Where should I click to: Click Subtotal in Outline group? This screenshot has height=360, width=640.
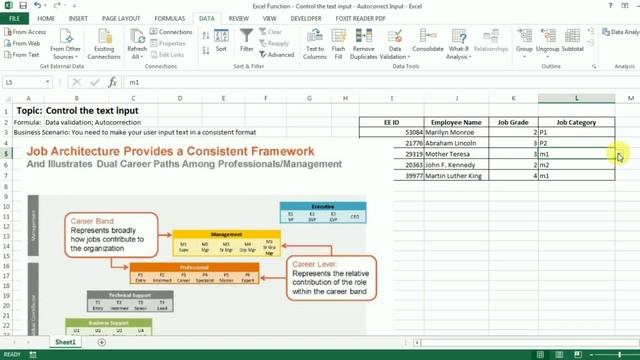click(x=572, y=40)
